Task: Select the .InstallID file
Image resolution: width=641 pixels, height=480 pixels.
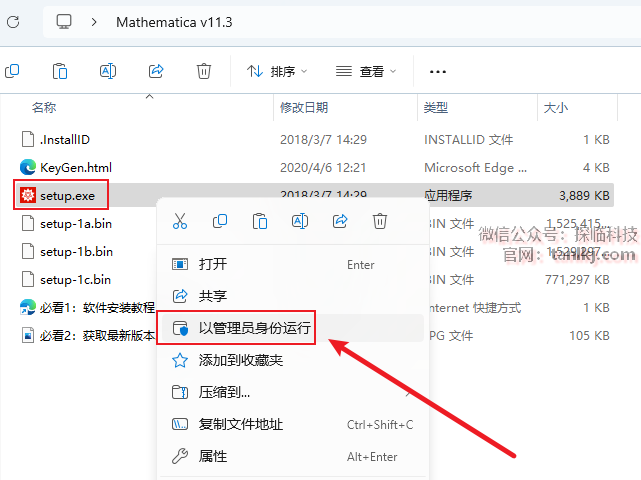Action: (x=65, y=140)
